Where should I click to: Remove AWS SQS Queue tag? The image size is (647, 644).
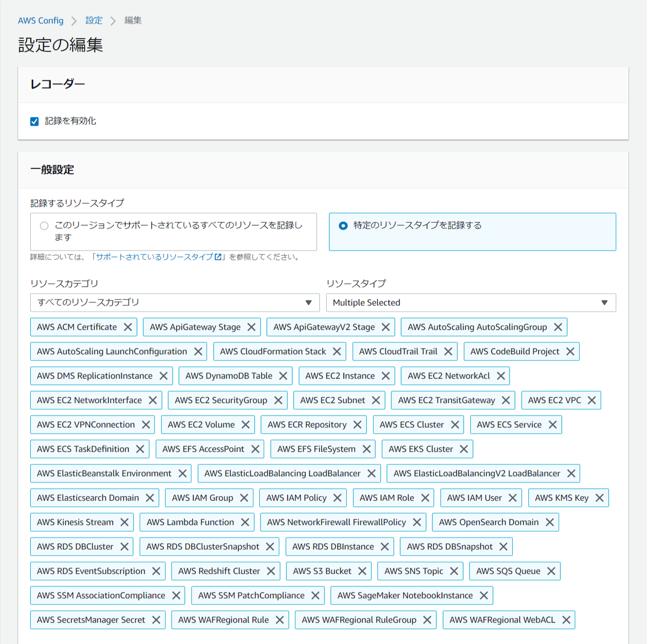(x=551, y=571)
